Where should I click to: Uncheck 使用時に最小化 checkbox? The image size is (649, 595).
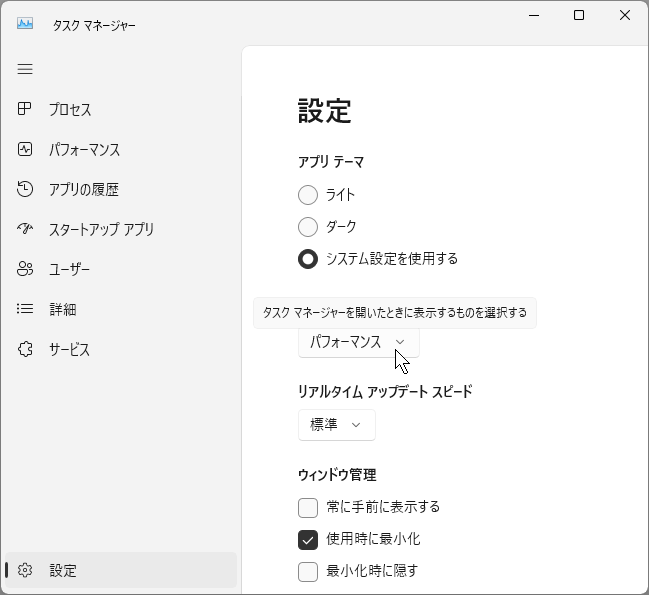[308, 540]
